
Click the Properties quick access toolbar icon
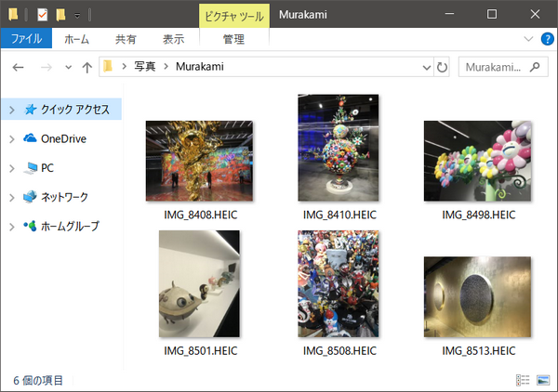[43, 15]
